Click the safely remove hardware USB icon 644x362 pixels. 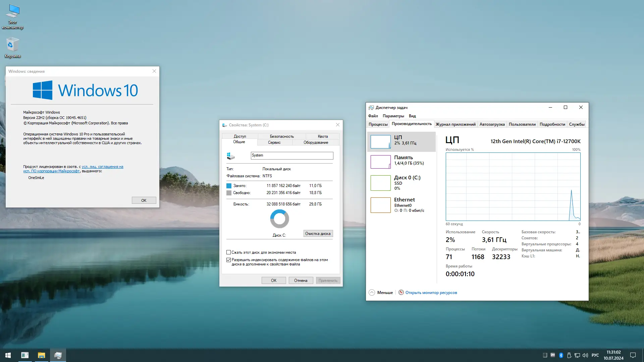point(569,355)
